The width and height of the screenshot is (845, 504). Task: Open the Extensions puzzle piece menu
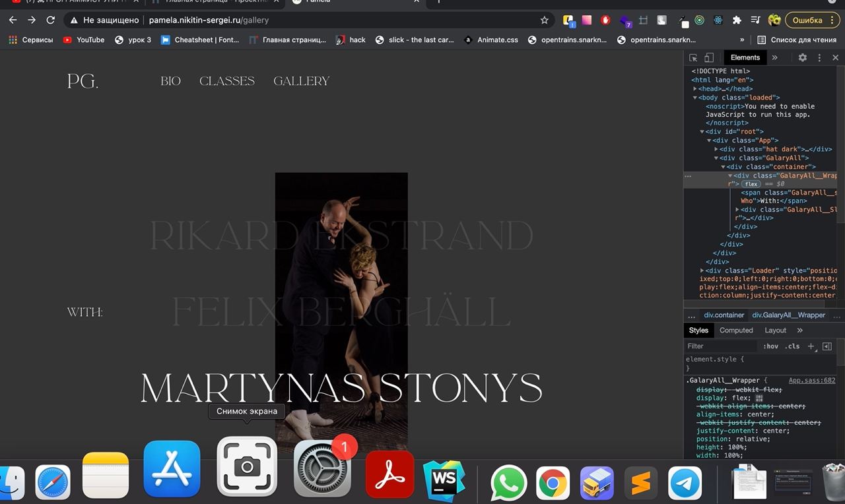click(x=737, y=20)
